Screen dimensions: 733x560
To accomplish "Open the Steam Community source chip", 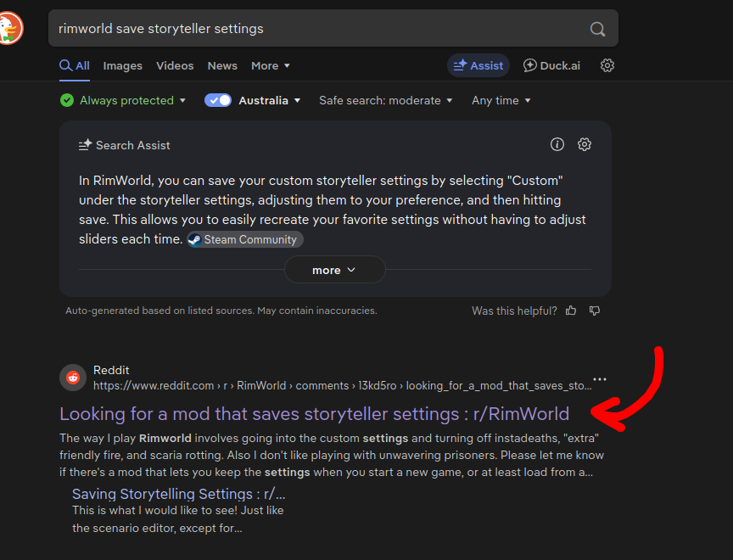I will [245, 239].
